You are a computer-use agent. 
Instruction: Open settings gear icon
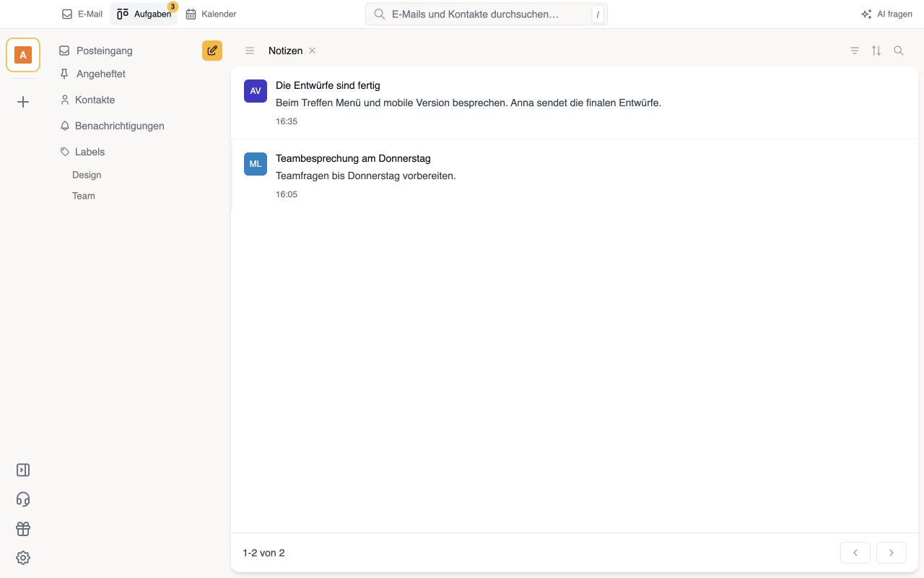point(23,558)
